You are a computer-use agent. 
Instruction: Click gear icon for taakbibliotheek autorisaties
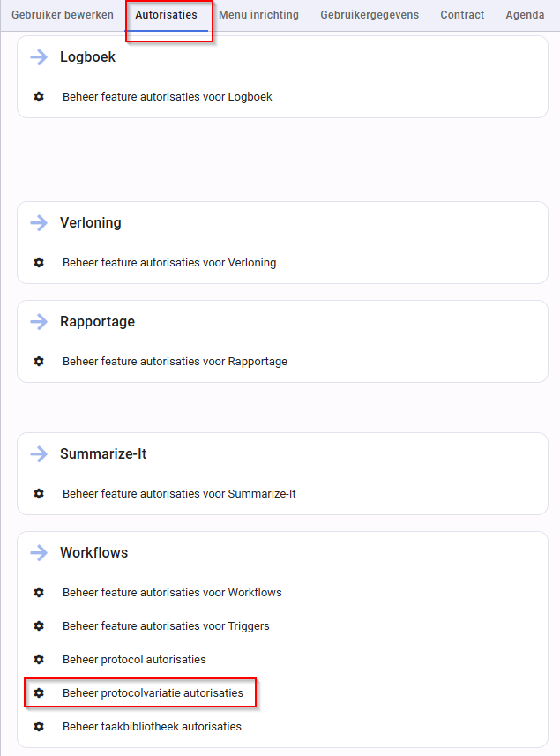(39, 727)
